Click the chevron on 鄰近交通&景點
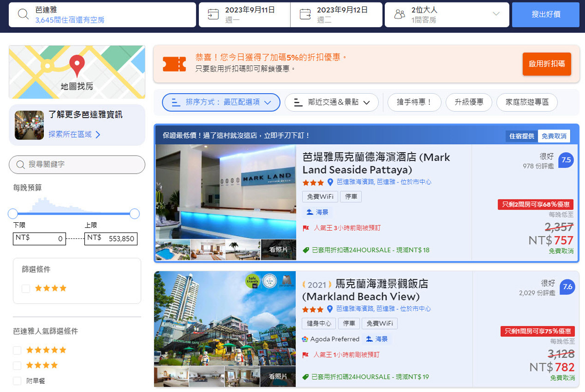 [367, 102]
